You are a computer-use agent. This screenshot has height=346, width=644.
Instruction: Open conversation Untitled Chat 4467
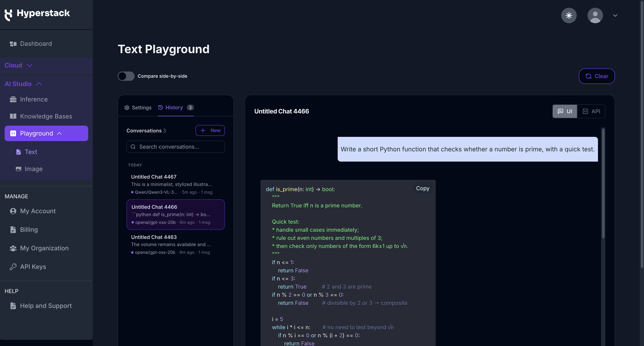[175, 184]
